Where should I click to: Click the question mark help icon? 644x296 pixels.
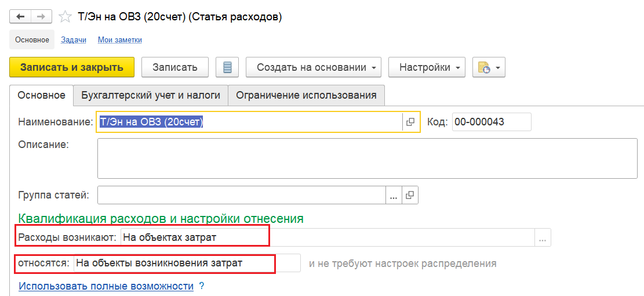201,286
